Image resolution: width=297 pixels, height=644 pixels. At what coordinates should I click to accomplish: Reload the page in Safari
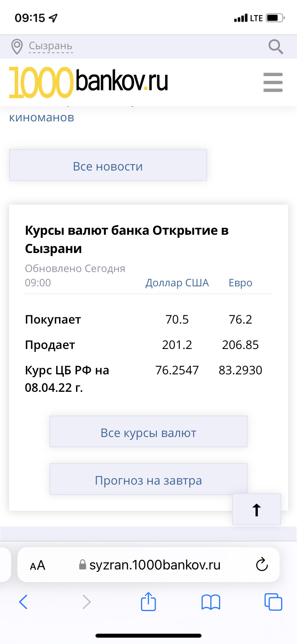[262, 565]
